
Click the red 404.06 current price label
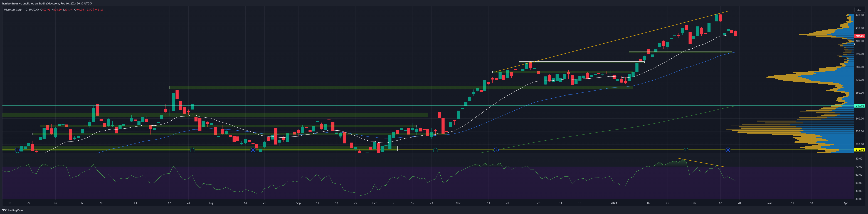click(860, 36)
